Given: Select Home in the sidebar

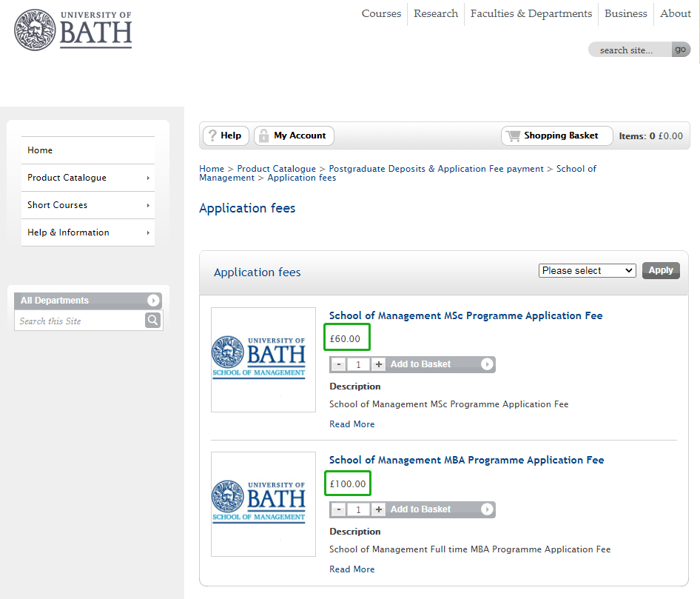Looking at the screenshot, I should click(x=88, y=150).
